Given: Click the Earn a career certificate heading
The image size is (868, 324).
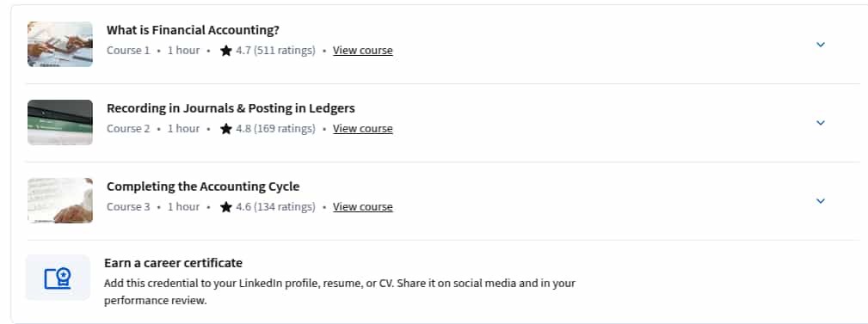Looking at the screenshot, I should pos(173,263).
